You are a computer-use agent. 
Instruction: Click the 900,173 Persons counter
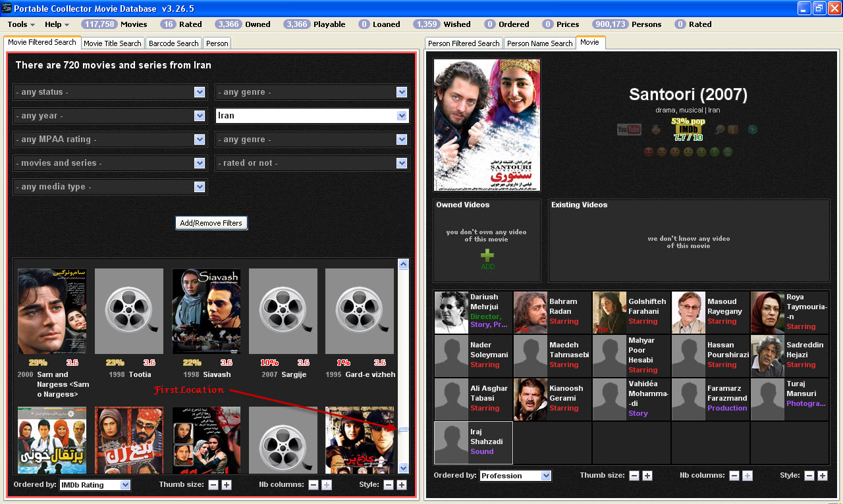(626, 24)
